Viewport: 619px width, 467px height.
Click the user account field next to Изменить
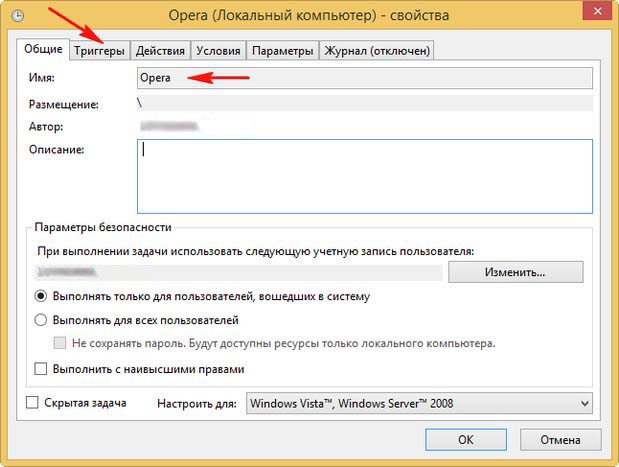tap(239, 272)
